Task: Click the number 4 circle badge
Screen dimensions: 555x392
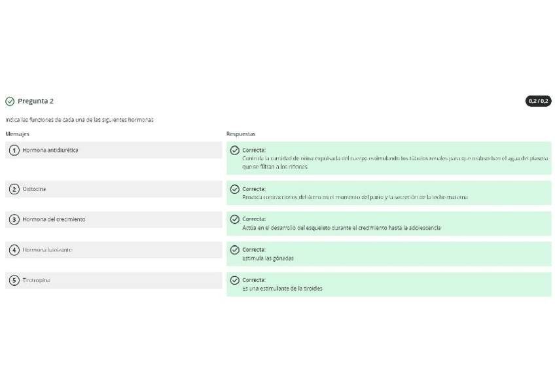Action: tap(14, 250)
